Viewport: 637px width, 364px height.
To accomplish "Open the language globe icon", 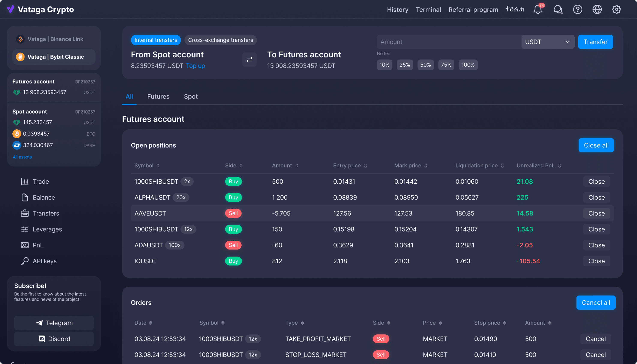I will pos(597,9).
